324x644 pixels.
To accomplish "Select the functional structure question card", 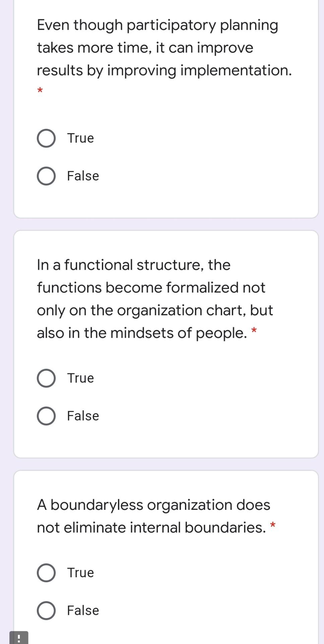I will (166, 342).
